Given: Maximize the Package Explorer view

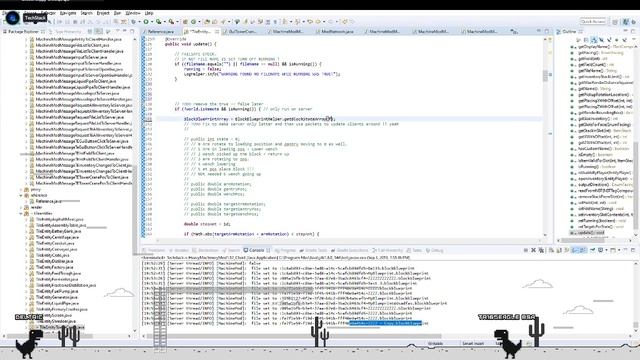Looking at the screenshot, I should tap(132, 31).
